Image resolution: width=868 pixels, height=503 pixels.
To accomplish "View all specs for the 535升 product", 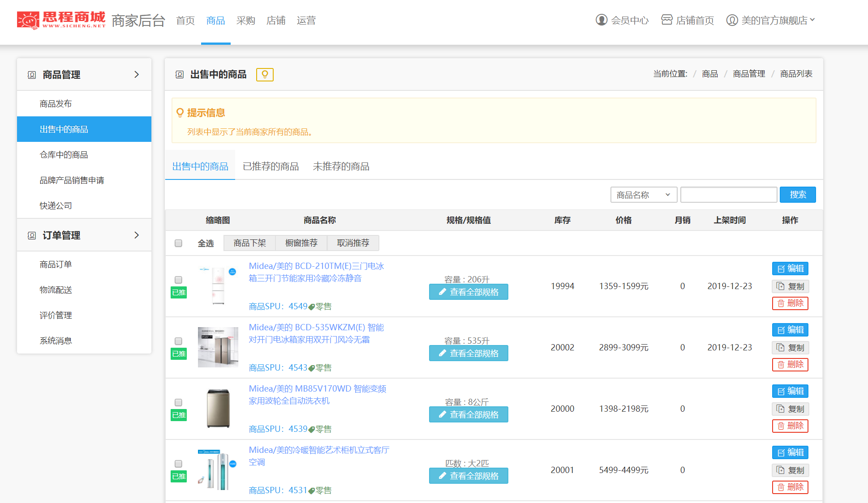I will (x=468, y=353).
